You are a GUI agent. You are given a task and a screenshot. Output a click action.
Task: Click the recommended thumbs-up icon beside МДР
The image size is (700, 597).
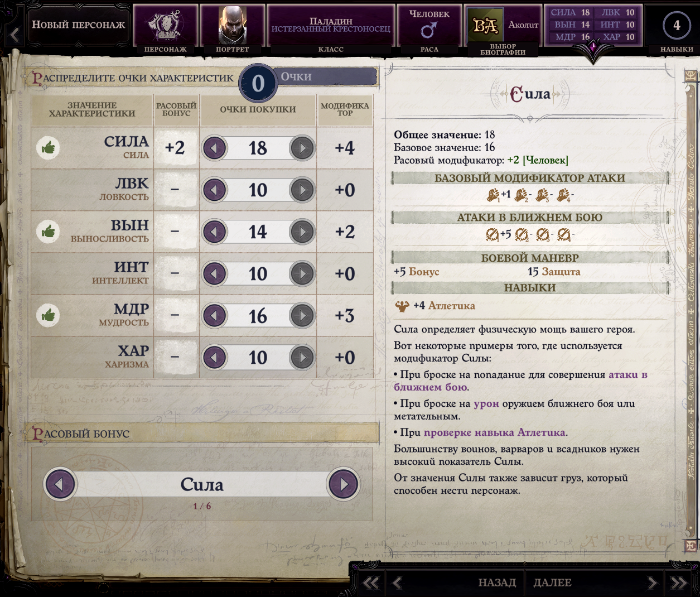click(x=49, y=315)
